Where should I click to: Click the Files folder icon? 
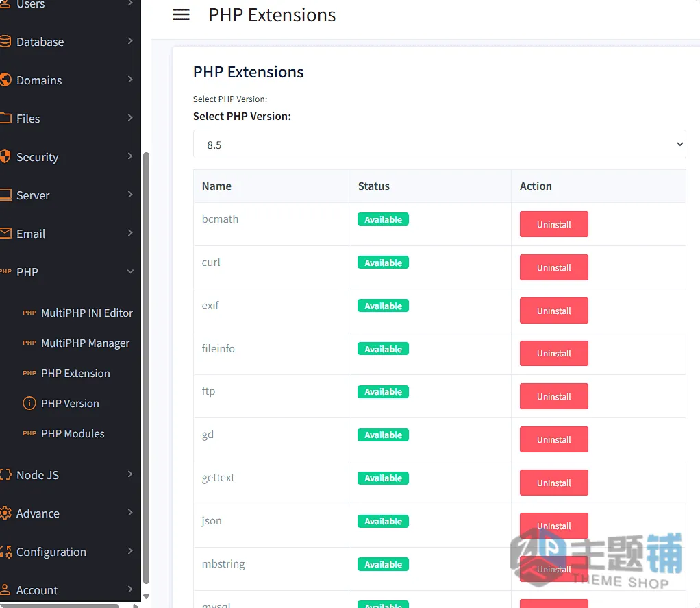(x=5, y=119)
